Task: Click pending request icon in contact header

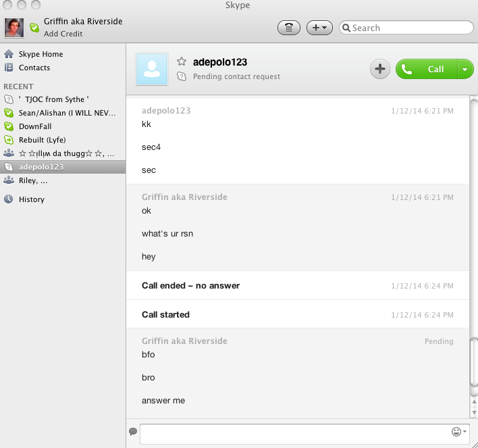Action: pyautogui.click(x=182, y=76)
